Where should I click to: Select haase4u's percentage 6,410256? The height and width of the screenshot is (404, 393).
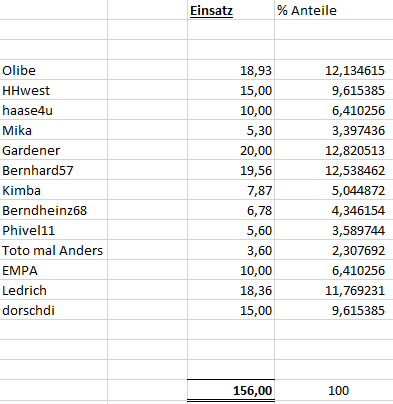[334, 110]
